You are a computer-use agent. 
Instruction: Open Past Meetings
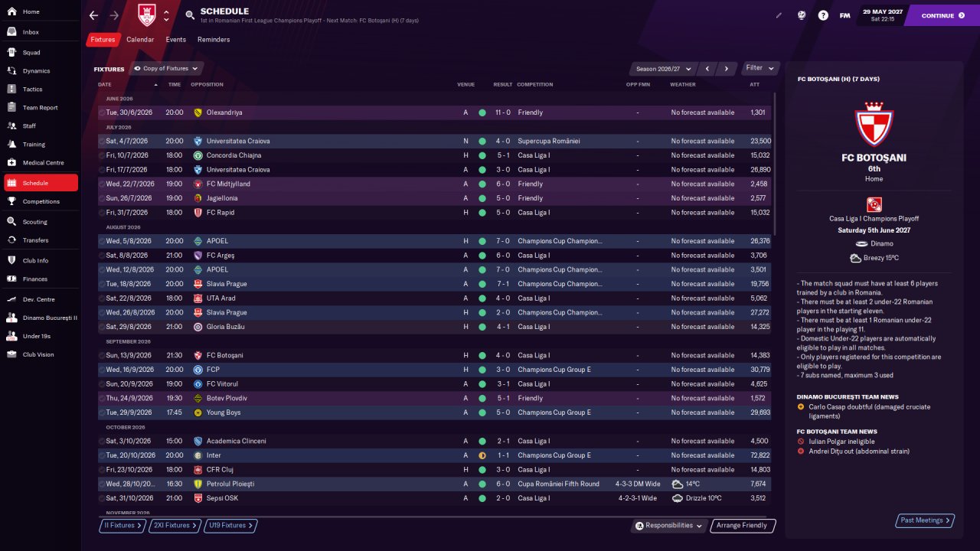(x=925, y=520)
